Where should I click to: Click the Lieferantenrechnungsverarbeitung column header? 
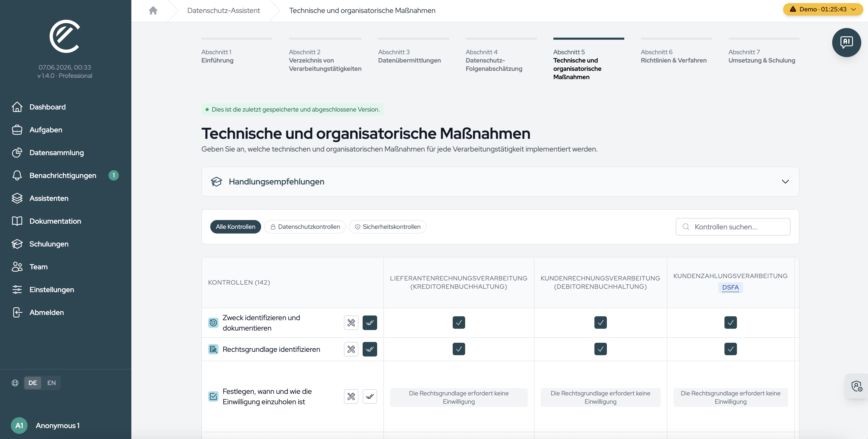[x=459, y=282]
